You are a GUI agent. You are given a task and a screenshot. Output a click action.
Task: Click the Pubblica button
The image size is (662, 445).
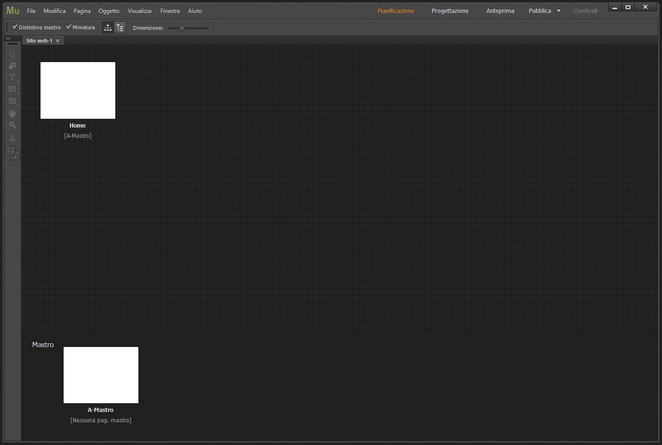tap(540, 11)
